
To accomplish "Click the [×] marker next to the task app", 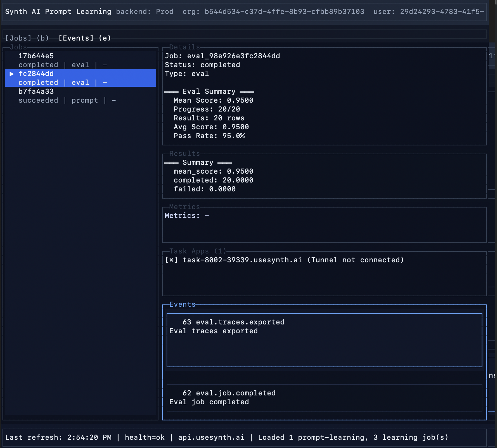I will (171, 260).
